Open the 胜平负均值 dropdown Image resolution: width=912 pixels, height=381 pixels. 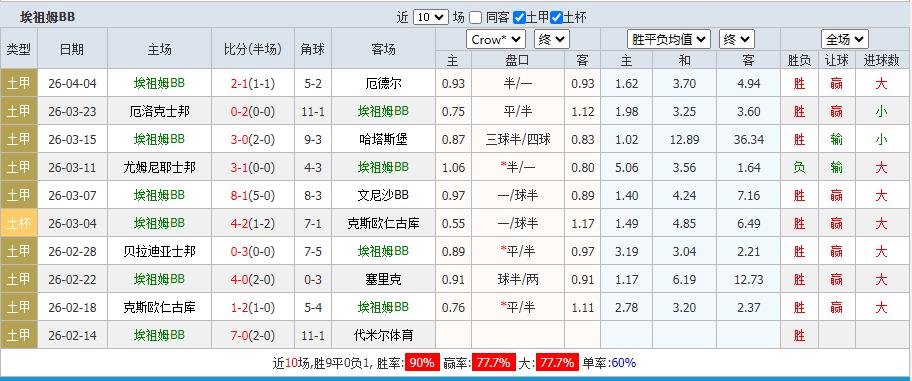[x=669, y=40]
